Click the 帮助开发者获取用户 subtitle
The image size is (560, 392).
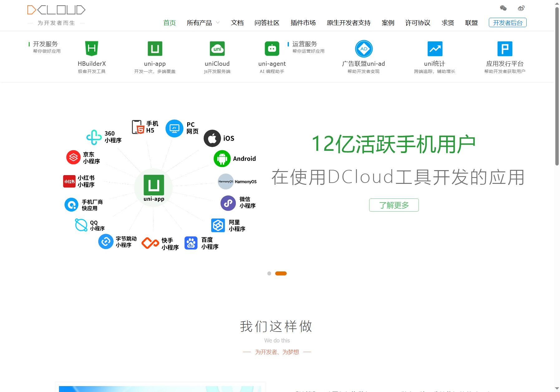(505, 71)
